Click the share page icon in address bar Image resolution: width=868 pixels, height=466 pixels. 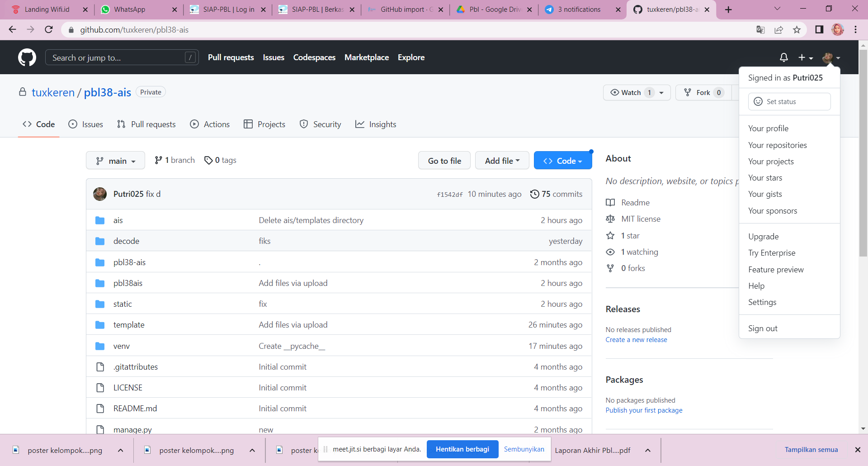pos(778,30)
